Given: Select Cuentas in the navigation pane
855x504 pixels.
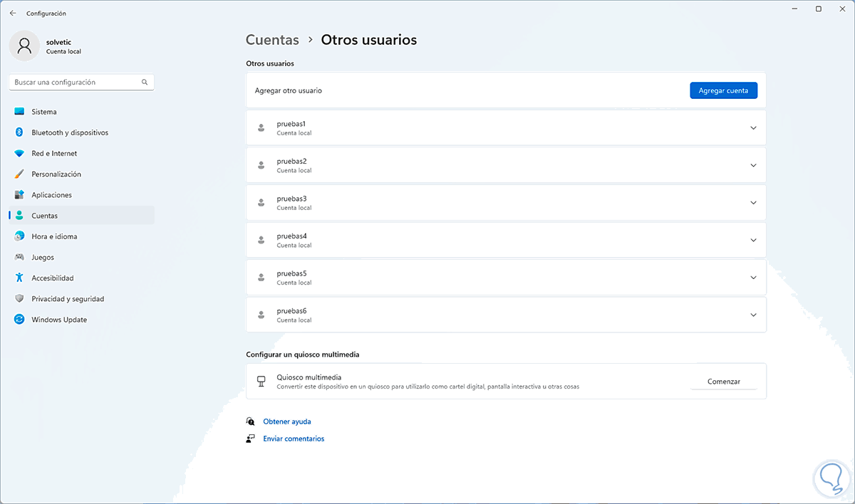Looking at the screenshot, I should point(44,215).
